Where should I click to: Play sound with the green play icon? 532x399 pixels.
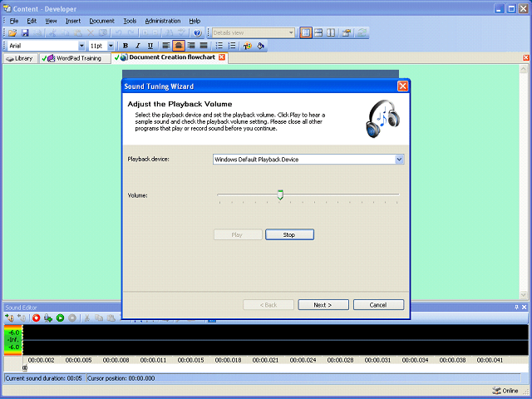tap(61, 318)
